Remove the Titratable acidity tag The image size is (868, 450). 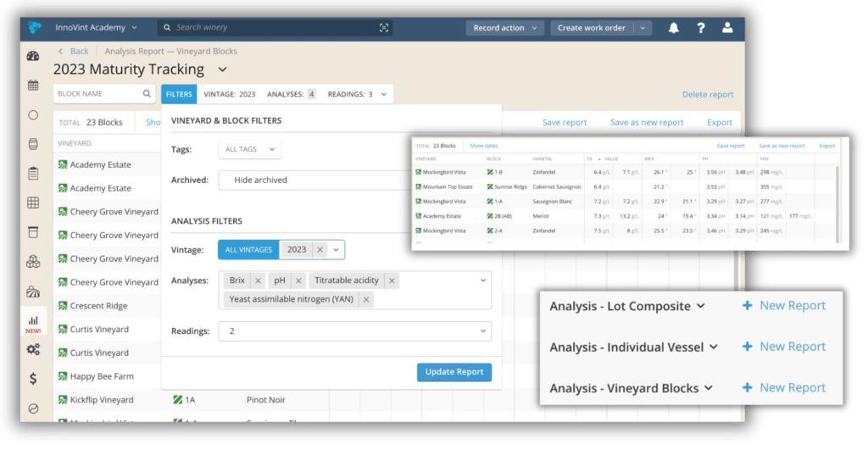click(x=392, y=281)
